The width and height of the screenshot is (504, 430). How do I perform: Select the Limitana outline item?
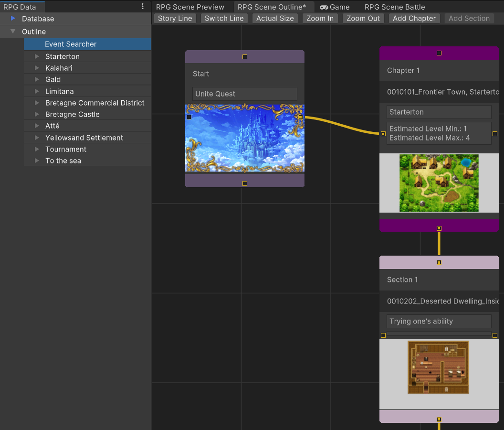click(x=87, y=91)
